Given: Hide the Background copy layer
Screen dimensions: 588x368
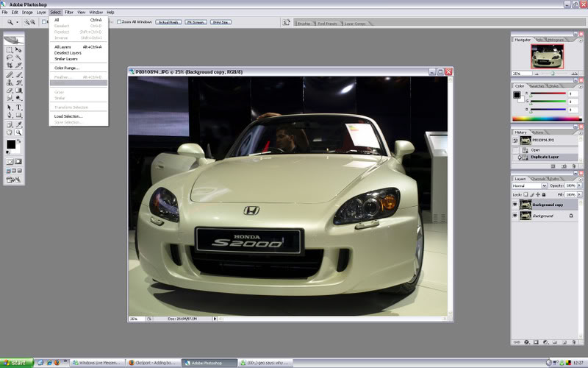Looking at the screenshot, I should pos(514,204).
